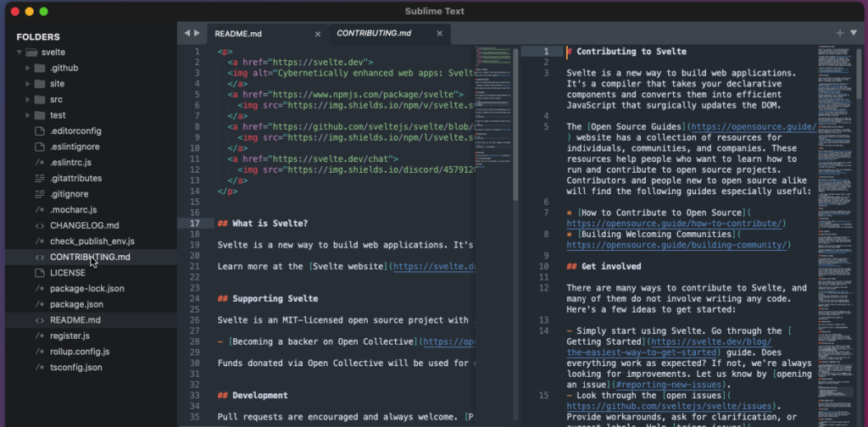The image size is (868, 427).
Task: Click the tsconfig.json file icon
Action: 40,368
